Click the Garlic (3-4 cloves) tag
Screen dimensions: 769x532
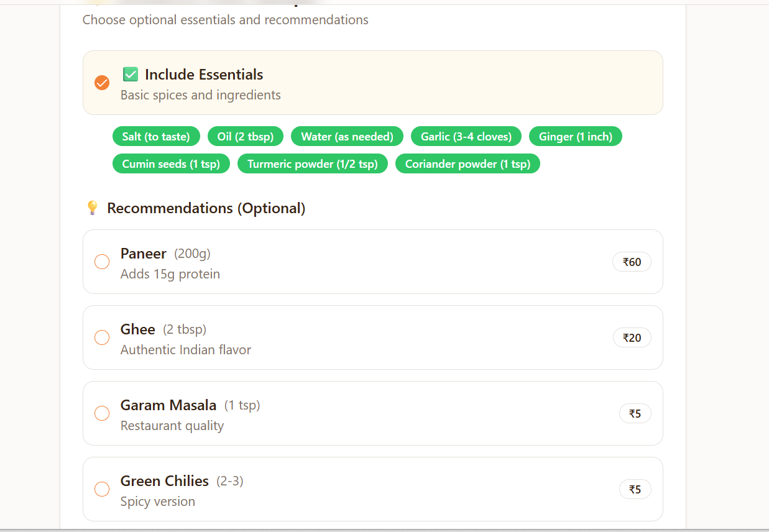click(x=466, y=137)
